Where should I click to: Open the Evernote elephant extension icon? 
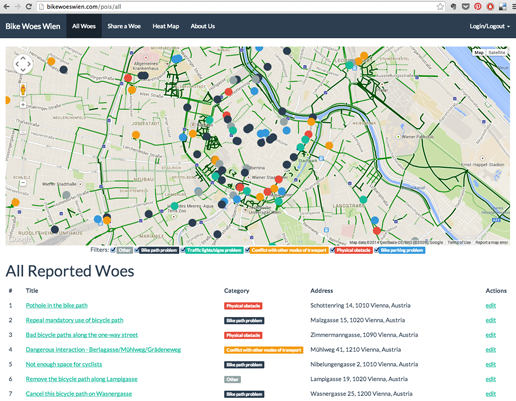453,6
